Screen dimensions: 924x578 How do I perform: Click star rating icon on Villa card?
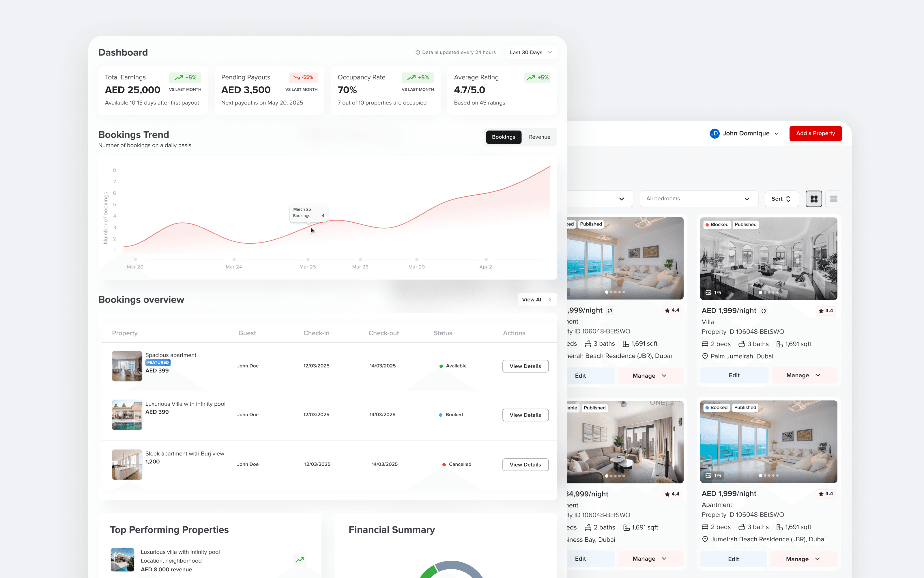pyautogui.click(x=821, y=311)
